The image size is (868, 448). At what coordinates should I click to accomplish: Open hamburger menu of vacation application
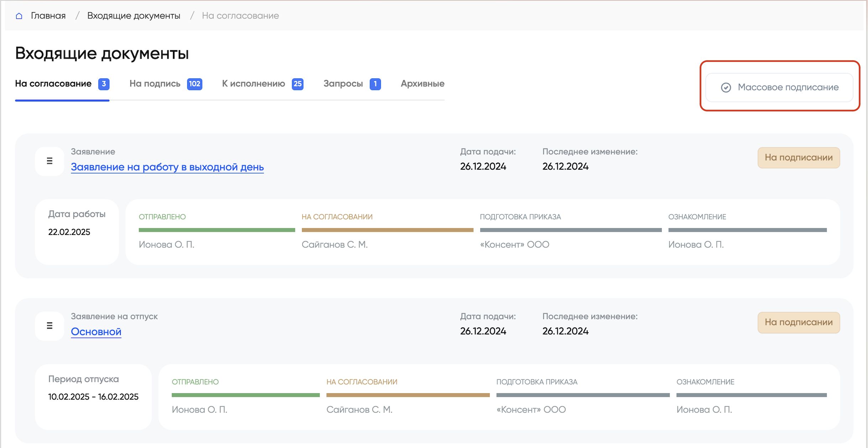pos(49,325)
